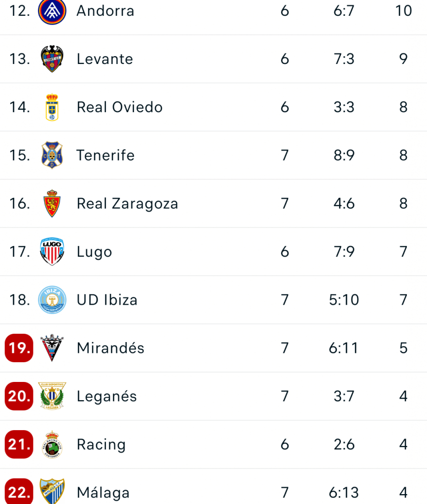427x504 pixels.
Task: Select the Real Oviedo team name
Action: pyautogui.click(x=120, y=107)
